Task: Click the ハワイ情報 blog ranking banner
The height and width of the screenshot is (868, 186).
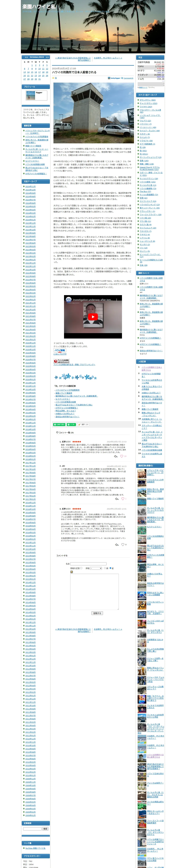Action: pos(60,350)
